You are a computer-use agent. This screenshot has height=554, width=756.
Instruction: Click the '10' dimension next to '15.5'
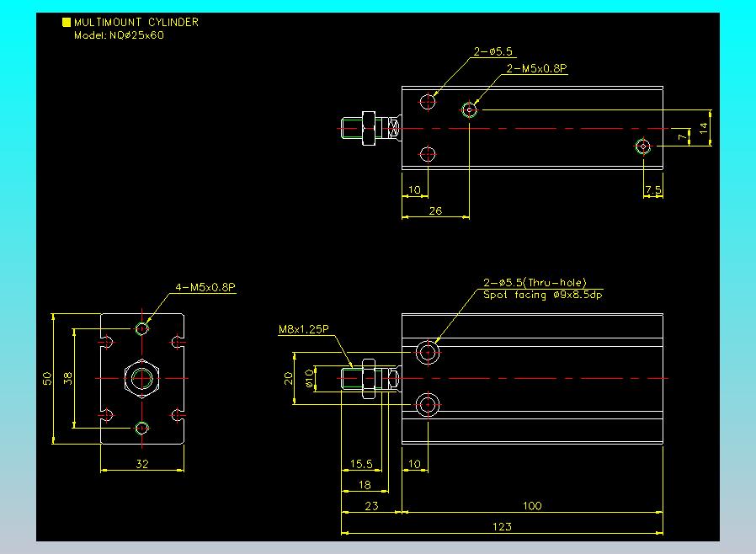414,464
